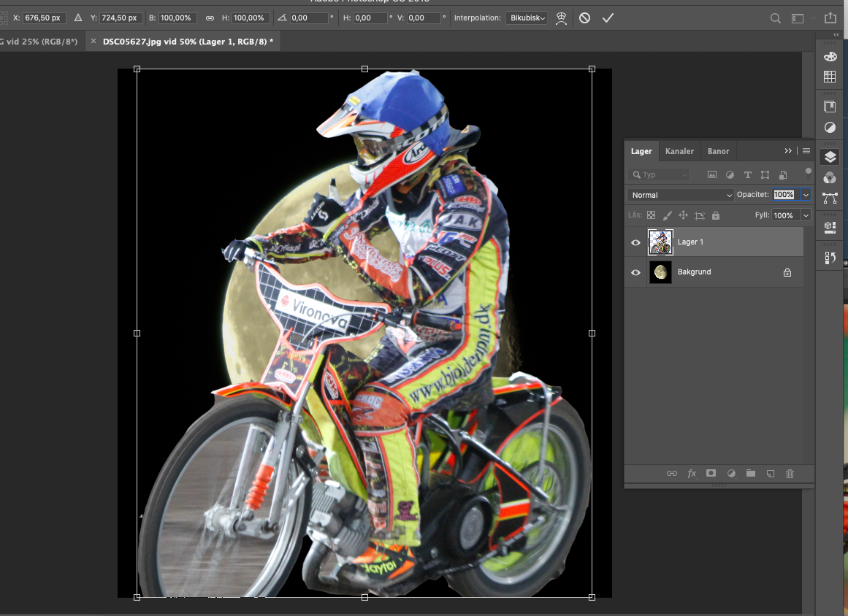
Task: Create a new layer icon
Action: [x=770, y=474]
